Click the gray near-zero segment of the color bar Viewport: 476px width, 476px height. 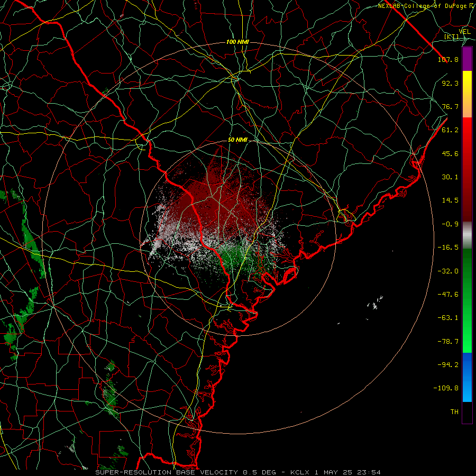[x=467, y=235]
